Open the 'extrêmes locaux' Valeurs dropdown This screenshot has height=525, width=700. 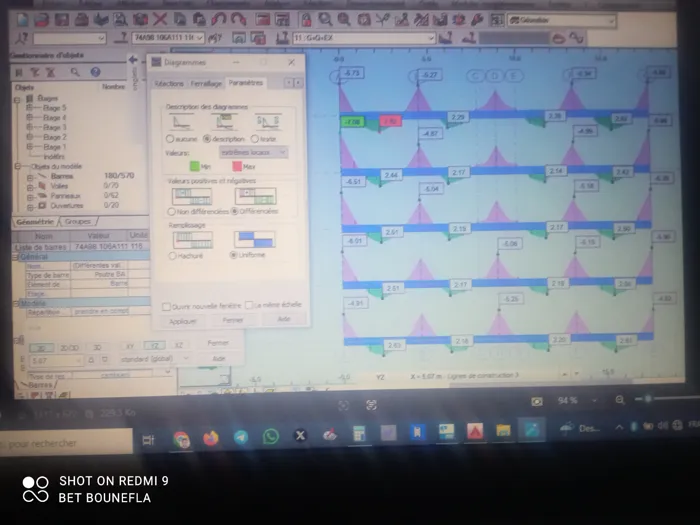[x=253, y=152]
